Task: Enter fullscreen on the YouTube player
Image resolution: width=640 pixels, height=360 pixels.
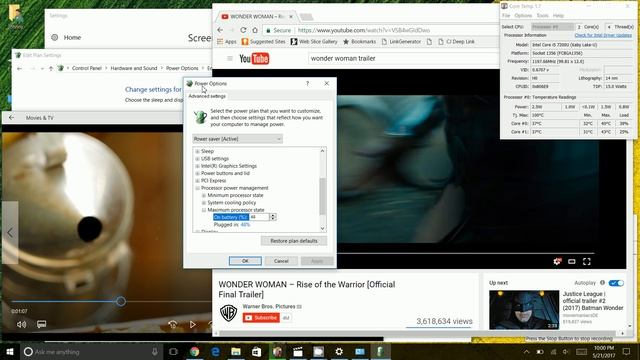Action: click(x=587, y=261)
